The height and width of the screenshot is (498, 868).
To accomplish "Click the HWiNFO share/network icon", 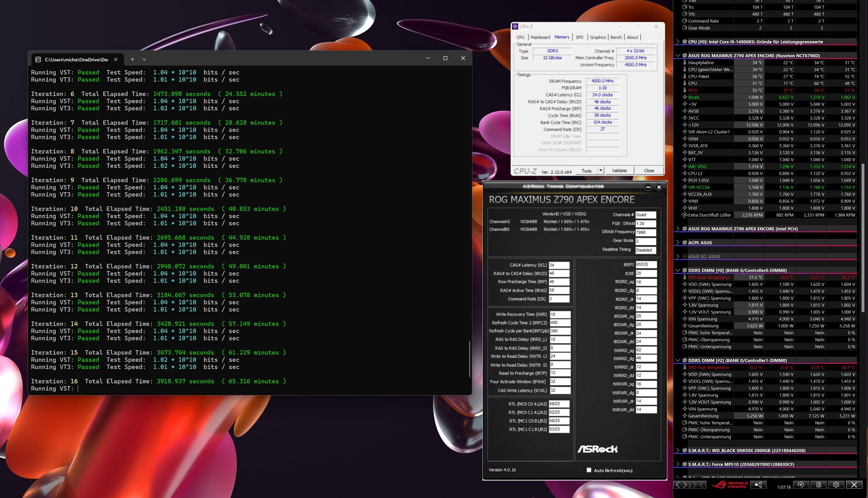I will [x=758, y=485].
